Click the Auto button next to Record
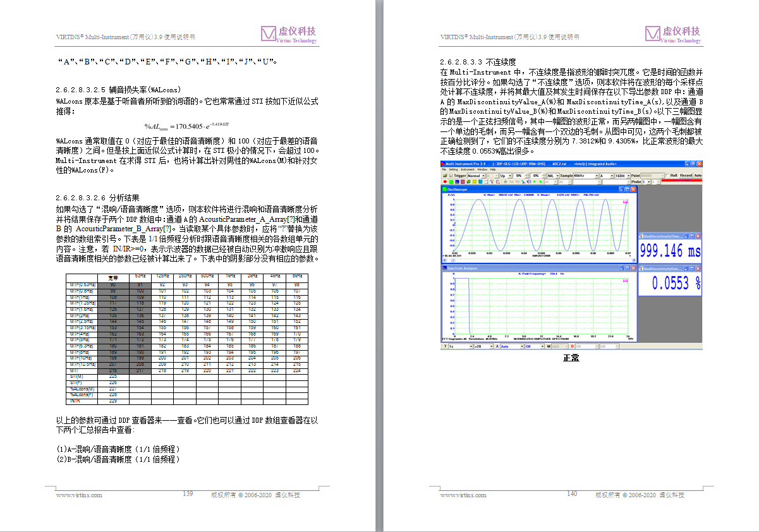Image resolution: width=759 pixels, height=532 pixels. coord(698,176)
